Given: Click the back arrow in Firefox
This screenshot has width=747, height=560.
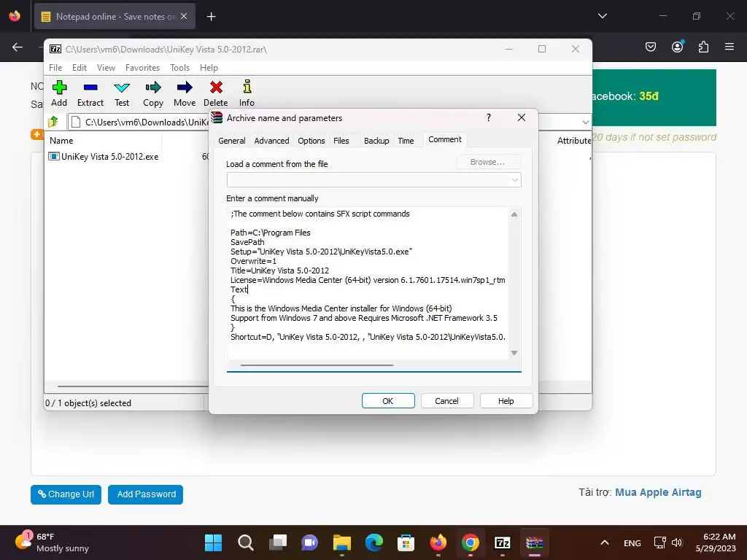Looking at the screenshot, I should (18, 47).
